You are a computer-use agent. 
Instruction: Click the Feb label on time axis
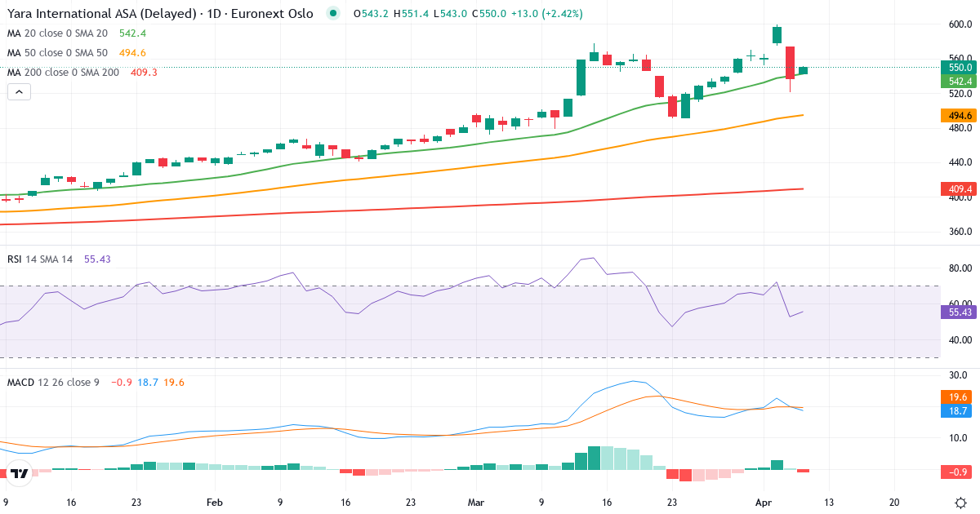tap(214, 503)
